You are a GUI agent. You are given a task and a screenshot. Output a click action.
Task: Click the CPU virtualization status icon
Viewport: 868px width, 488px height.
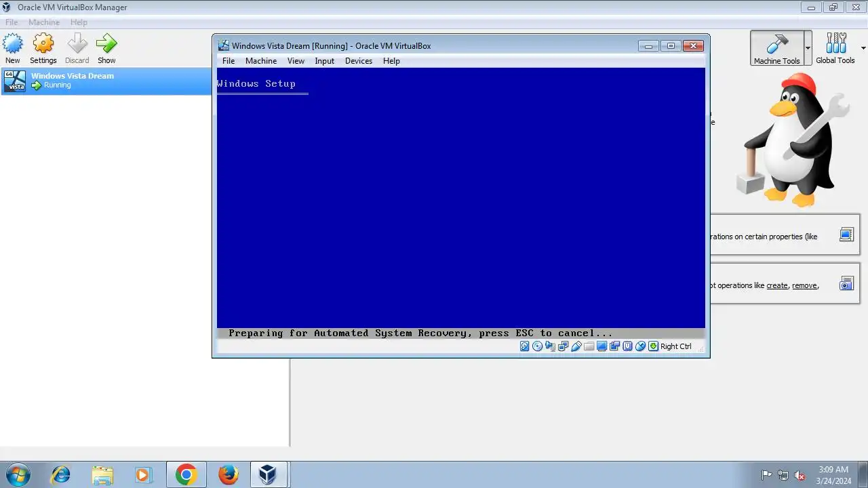tap(627, 346)
